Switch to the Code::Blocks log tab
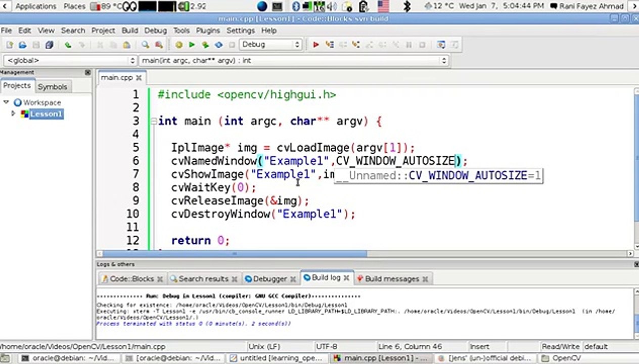Screen dimensions: 639x364 (x=131, y=279)
